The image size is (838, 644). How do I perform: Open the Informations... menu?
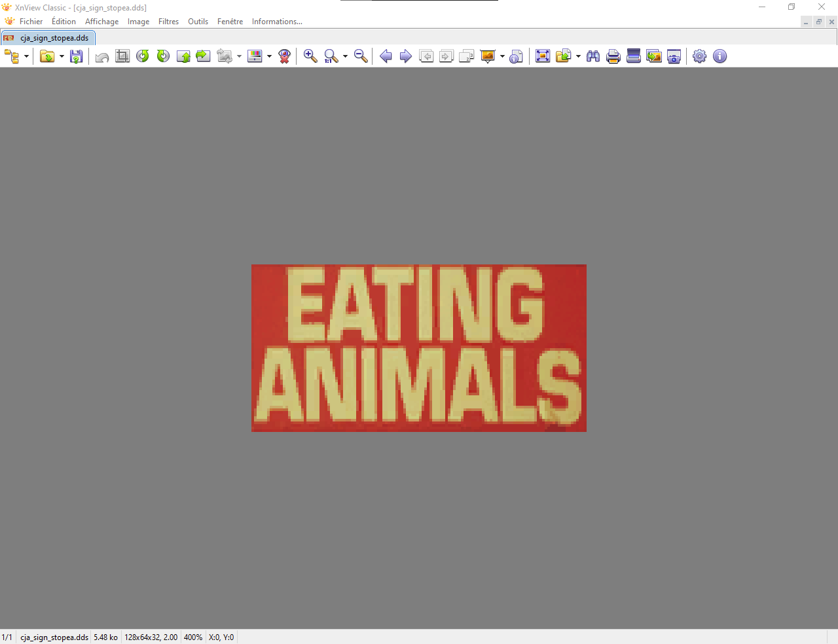(x=277, y=22)
